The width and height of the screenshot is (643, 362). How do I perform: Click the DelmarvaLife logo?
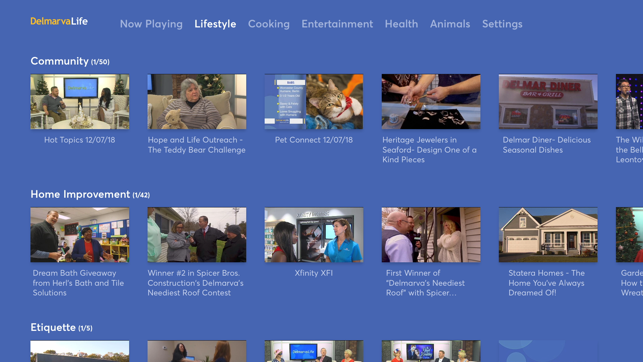pyautogui.click(x=59, y=21)
